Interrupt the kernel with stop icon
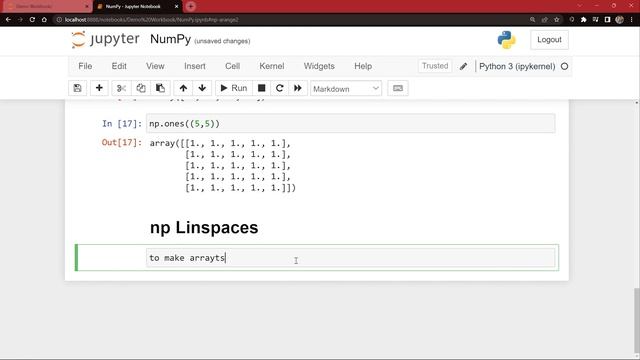 262,88
